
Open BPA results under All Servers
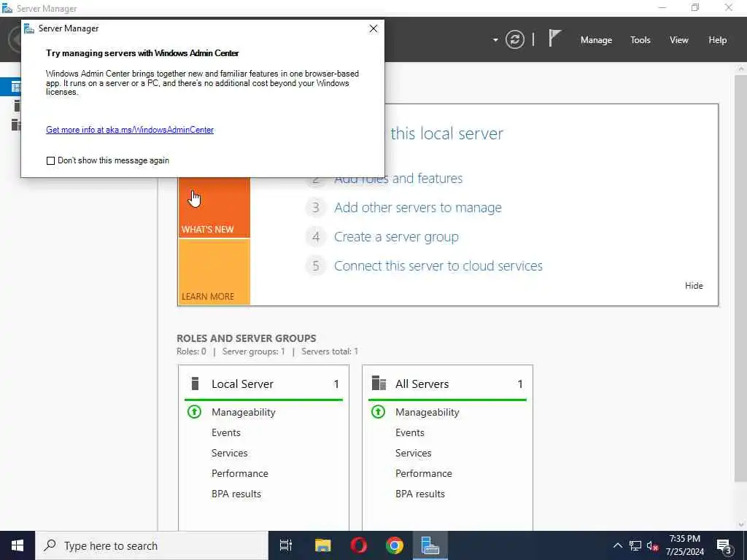click(x=420, y=494)
